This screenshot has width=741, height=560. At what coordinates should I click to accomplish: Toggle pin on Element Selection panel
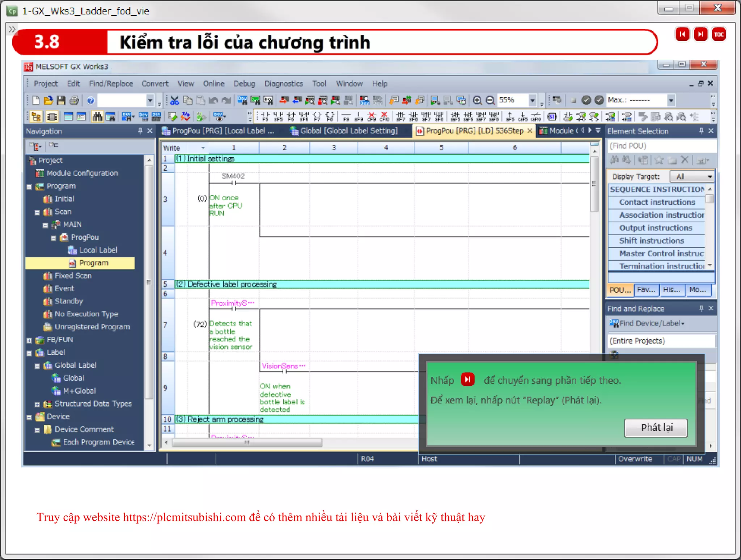701,131
